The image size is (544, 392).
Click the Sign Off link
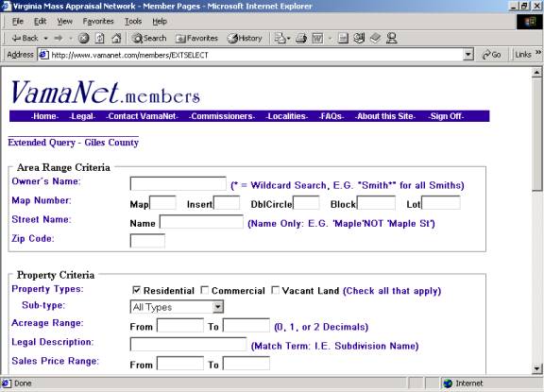pyautogui.click(x=446, y=116)
